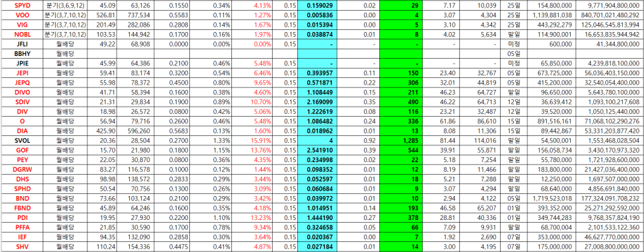644x252 pixels.
Task: Select the 12,250,000 cell in DHS row
Action: (x=551, y=179)
